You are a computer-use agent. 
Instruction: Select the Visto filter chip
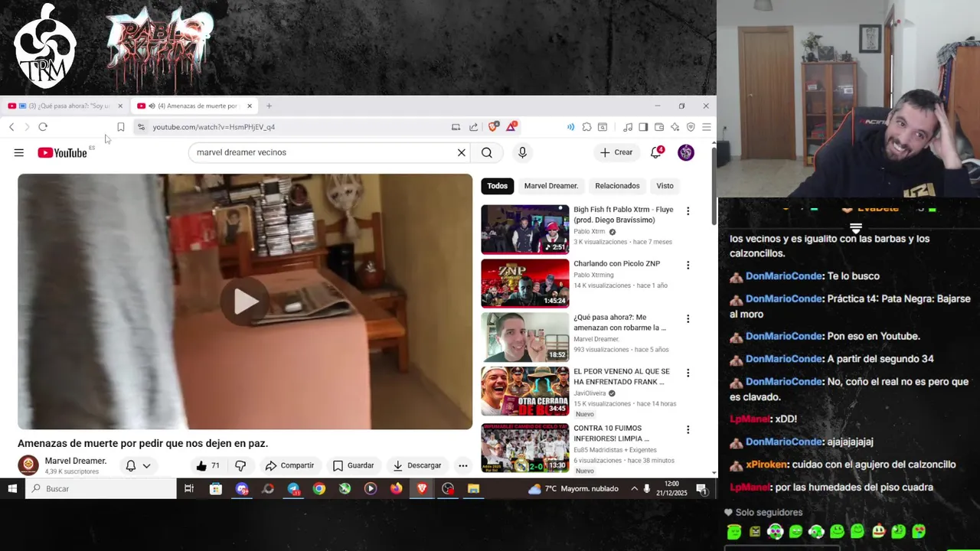pyautogui.click(x=665, y=186)
